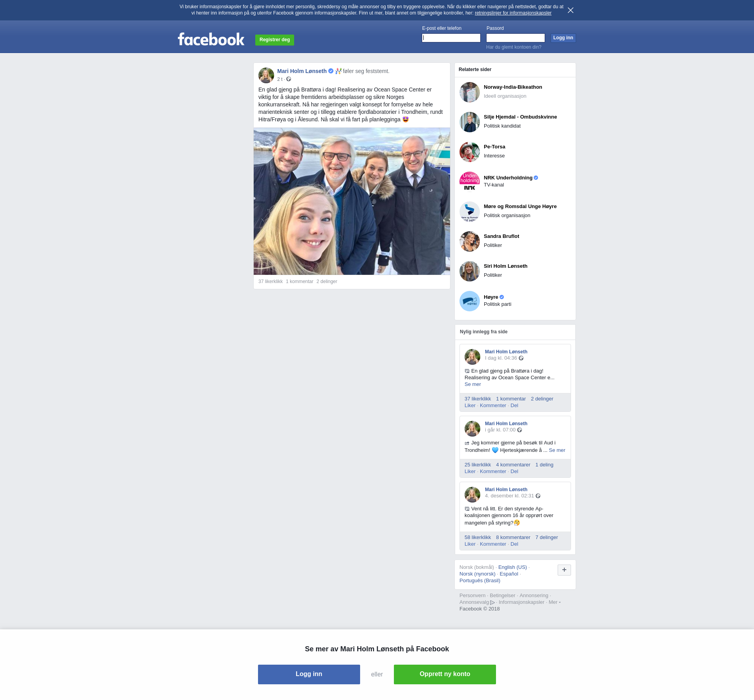Open Sandra Bruflot page name
Image resolution: width=754 pixels, height=700 pixels.
coord(501,236)
